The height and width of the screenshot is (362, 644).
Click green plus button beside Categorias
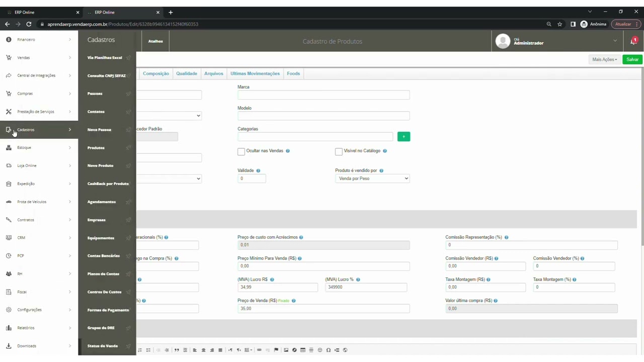404,136
